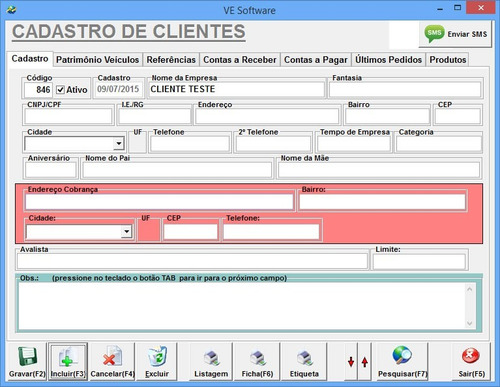This screenshot has height=387, width=500.
Task: Click the Pesquisar(F7) globe search icon
Action: click(402, 356)
